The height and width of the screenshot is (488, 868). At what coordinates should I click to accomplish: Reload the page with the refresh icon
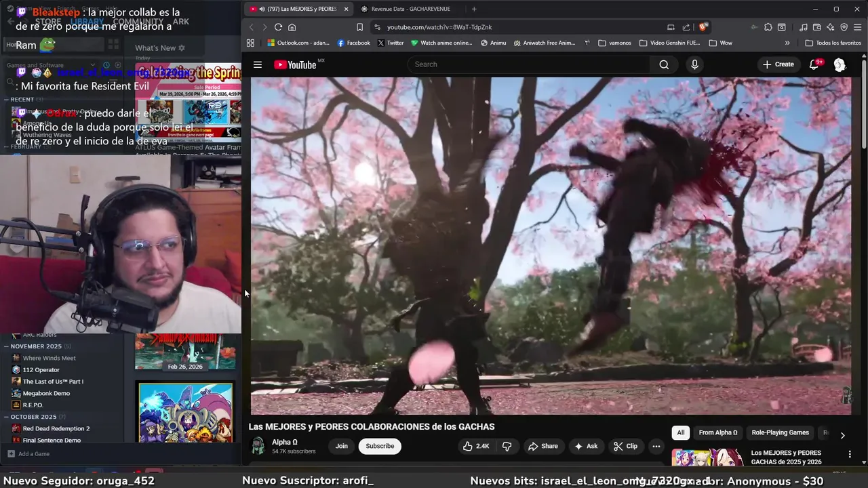point(278,27)
